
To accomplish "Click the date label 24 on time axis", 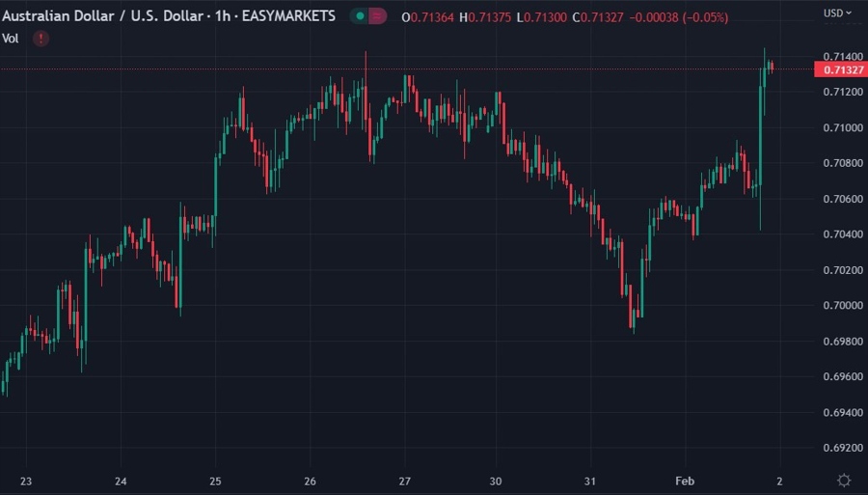I will pos(121,481).
